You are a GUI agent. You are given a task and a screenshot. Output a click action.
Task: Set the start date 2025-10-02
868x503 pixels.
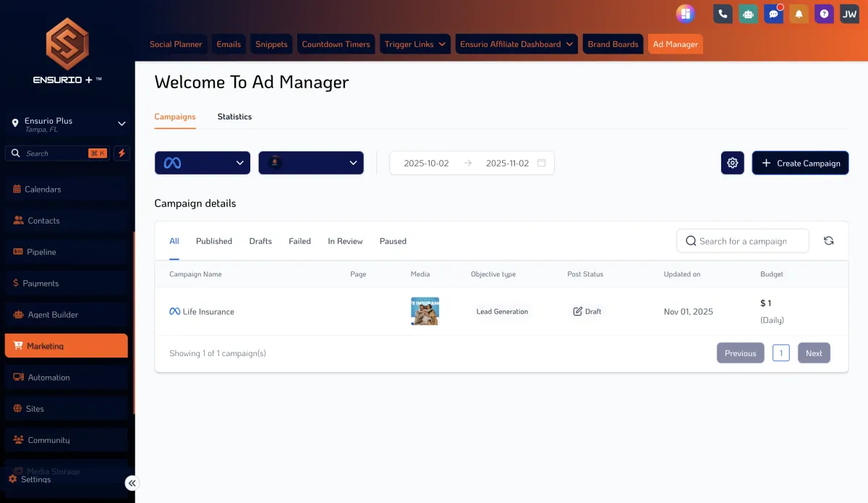click(426, 163)
